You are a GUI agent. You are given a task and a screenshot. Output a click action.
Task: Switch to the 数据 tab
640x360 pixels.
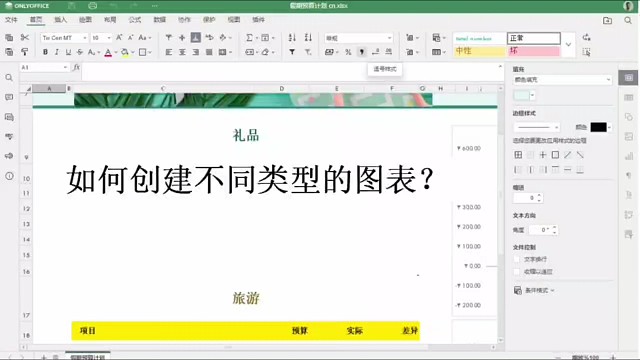click(160, 20)
